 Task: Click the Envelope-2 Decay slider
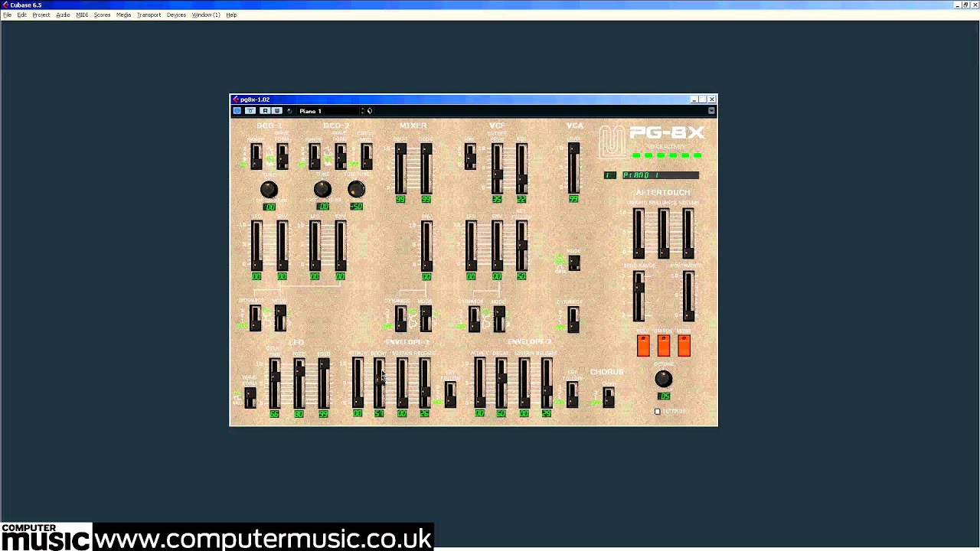(501, 384)
